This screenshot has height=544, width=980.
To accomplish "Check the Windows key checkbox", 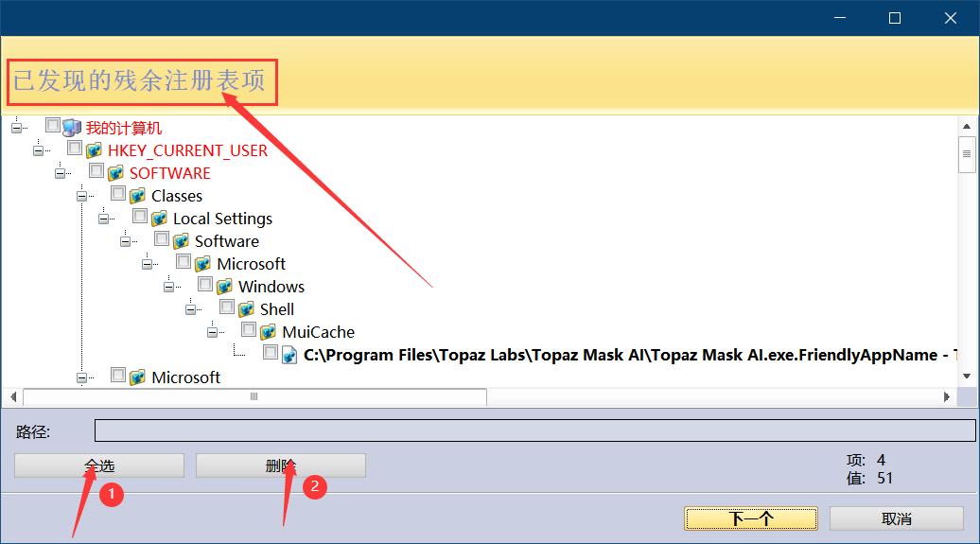I will point(205,284).
